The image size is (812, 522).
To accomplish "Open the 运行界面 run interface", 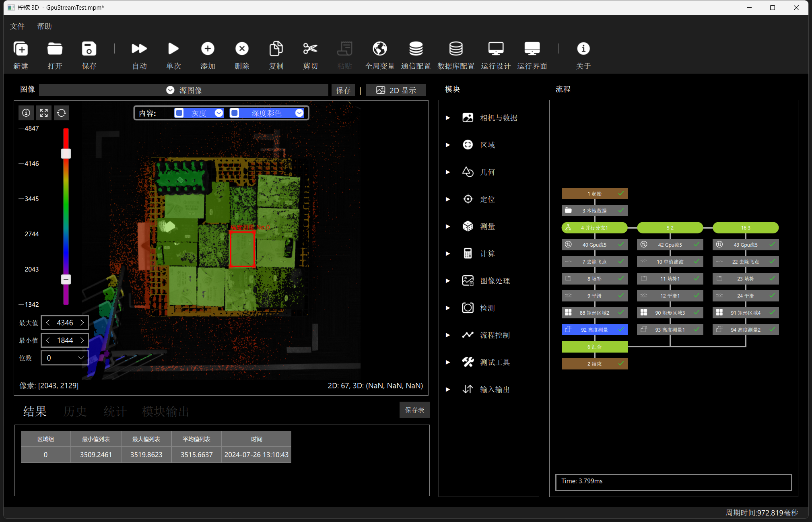I will [x=532, y=49].
